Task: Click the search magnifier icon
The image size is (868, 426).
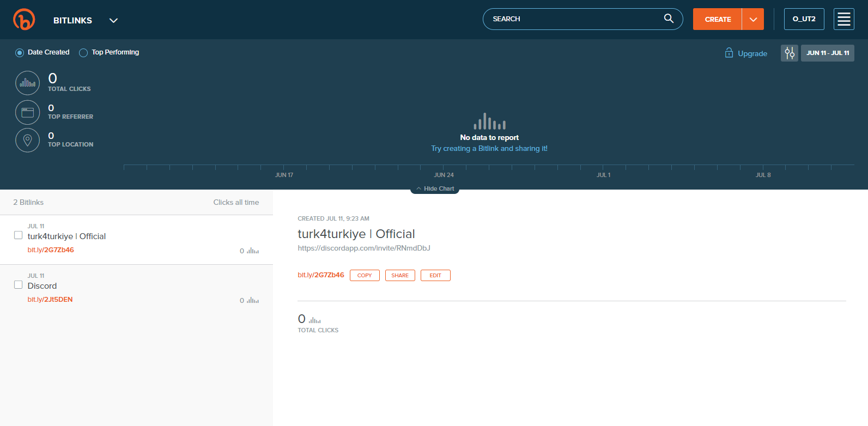Action: [x=669, y=19]
